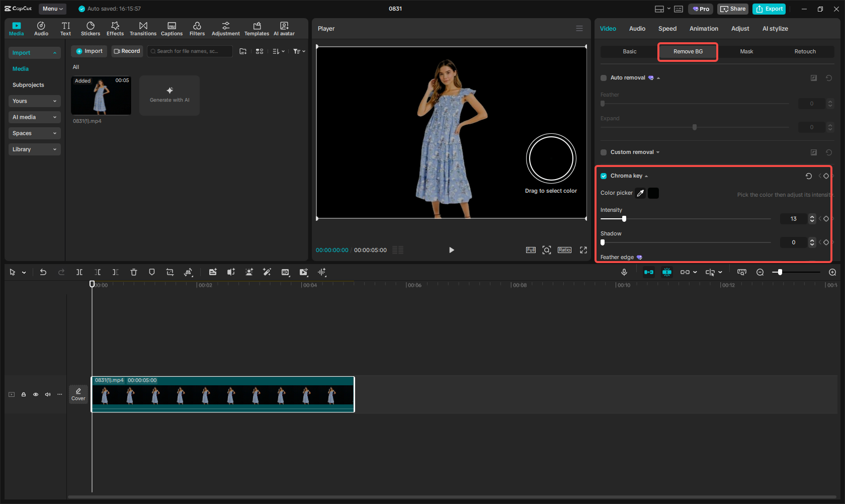
Task: Open the AI avatar panel
Action: (284, 28)
